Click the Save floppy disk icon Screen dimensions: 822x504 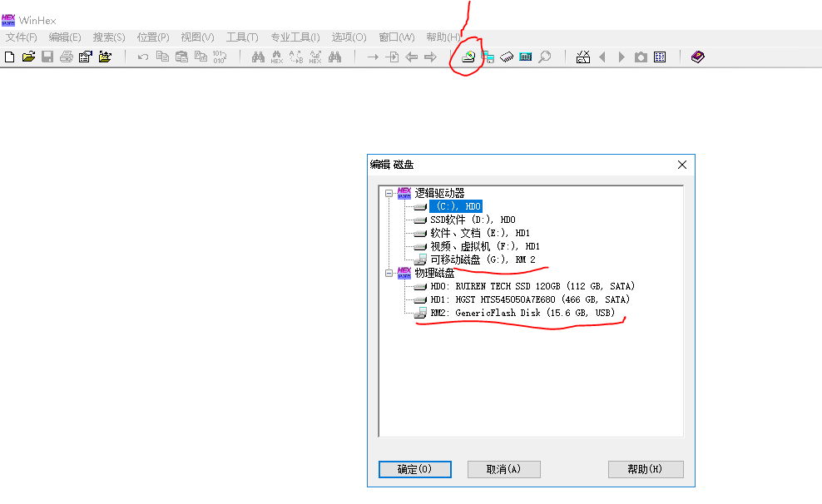point(47,57)
